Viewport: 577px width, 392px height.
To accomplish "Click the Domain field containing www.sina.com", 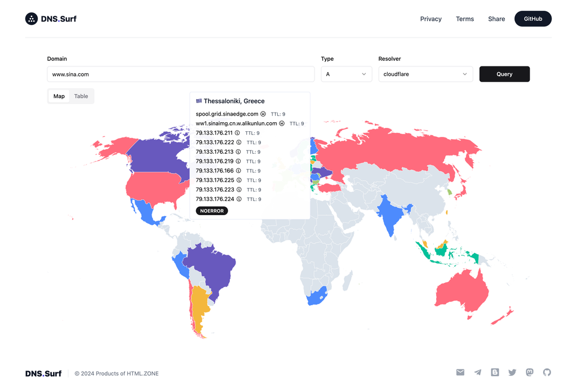I will tap(180, 74).
